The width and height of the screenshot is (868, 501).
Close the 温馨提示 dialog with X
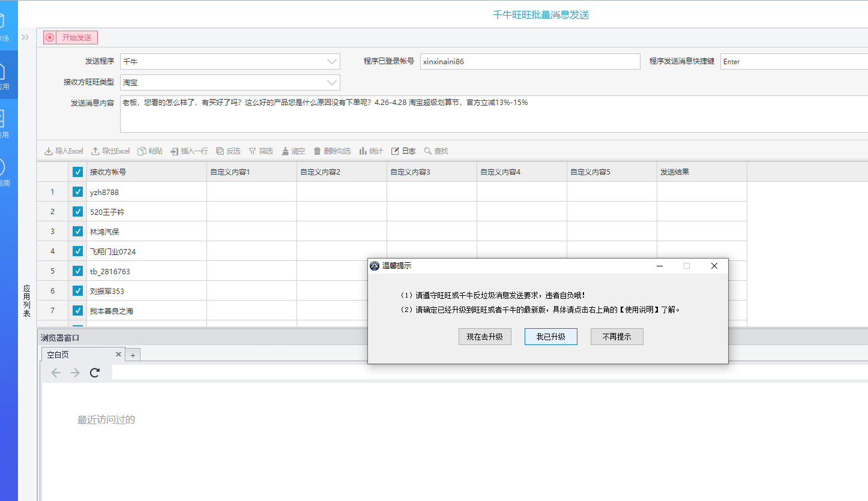tap(714, 266)
